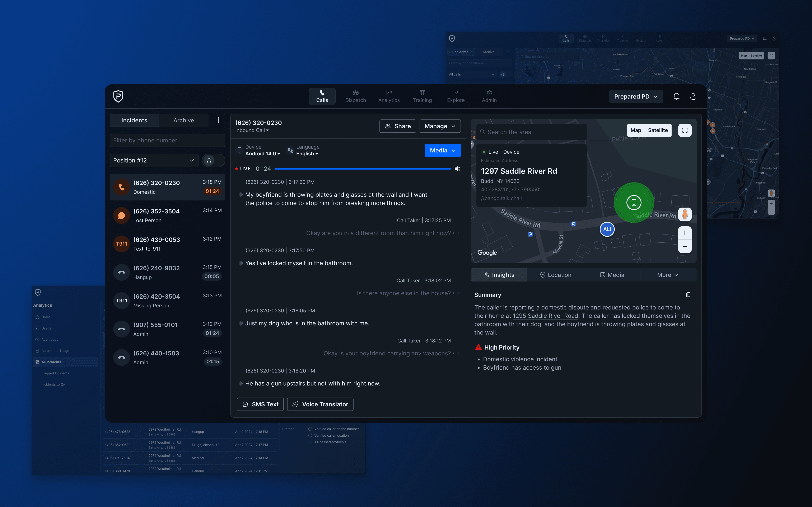Click the notifications bell icon
Viewport: 812px width, 507px height.
point(676,96)
